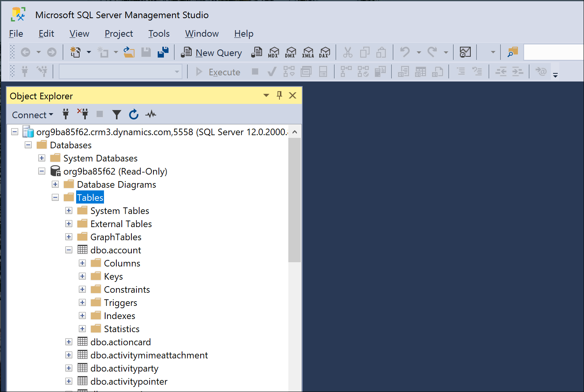Click the MDX query icon
The image size is (584, 392).
click(274, 52)
